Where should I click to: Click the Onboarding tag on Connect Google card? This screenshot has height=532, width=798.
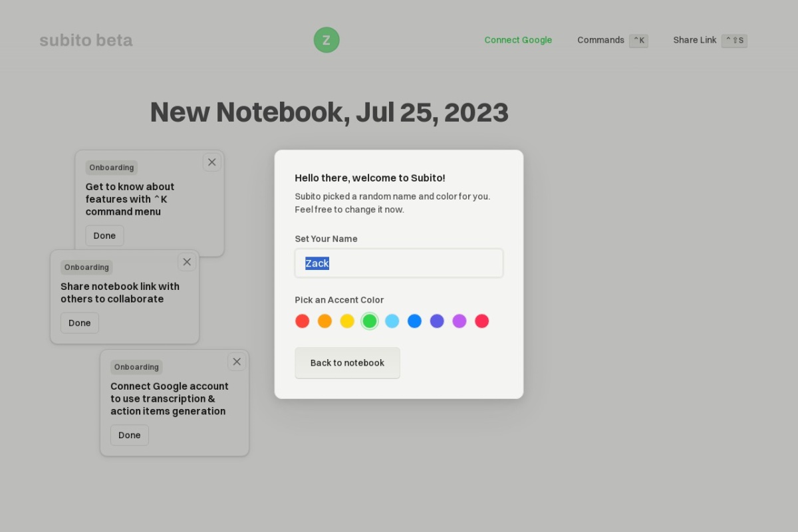136,367
